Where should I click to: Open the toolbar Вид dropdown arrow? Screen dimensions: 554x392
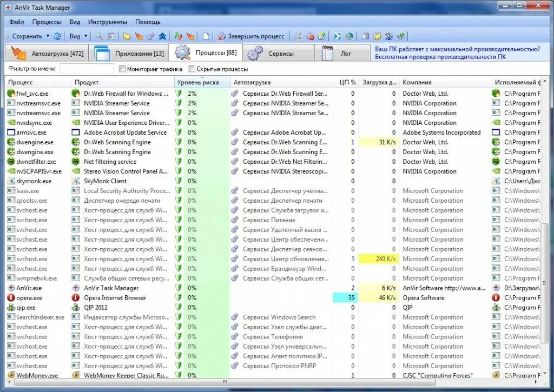(85, 36)
